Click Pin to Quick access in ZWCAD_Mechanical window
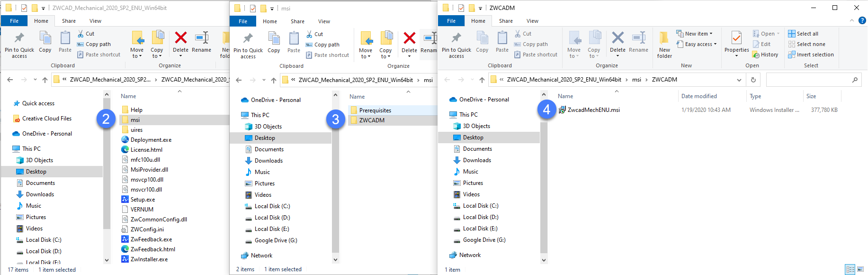The width and height of the screenshot is (868, 275). (19, 45)
